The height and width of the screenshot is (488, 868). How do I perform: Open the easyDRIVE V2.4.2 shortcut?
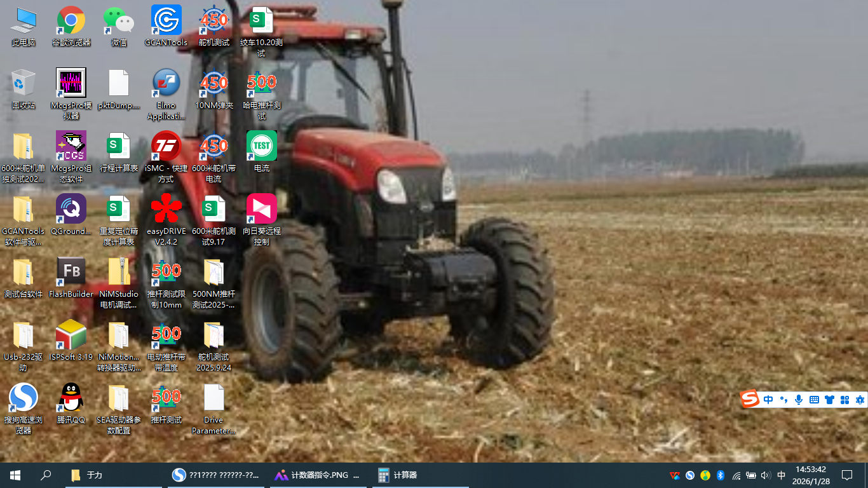coord(166,209)
